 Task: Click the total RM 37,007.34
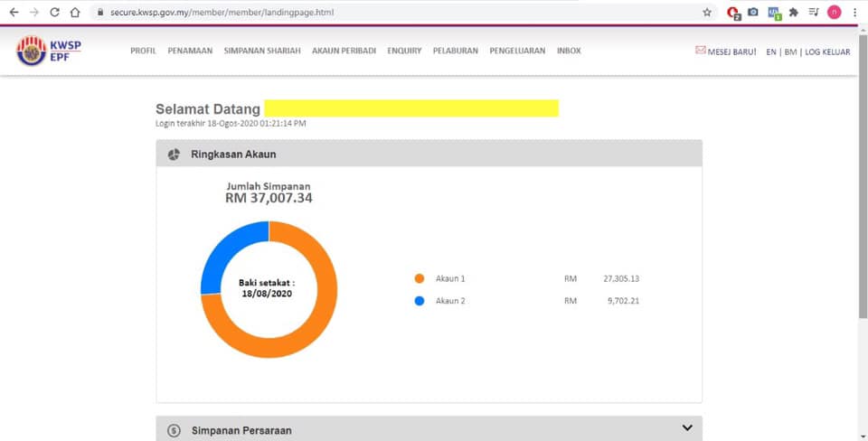[x=269, y=198]
